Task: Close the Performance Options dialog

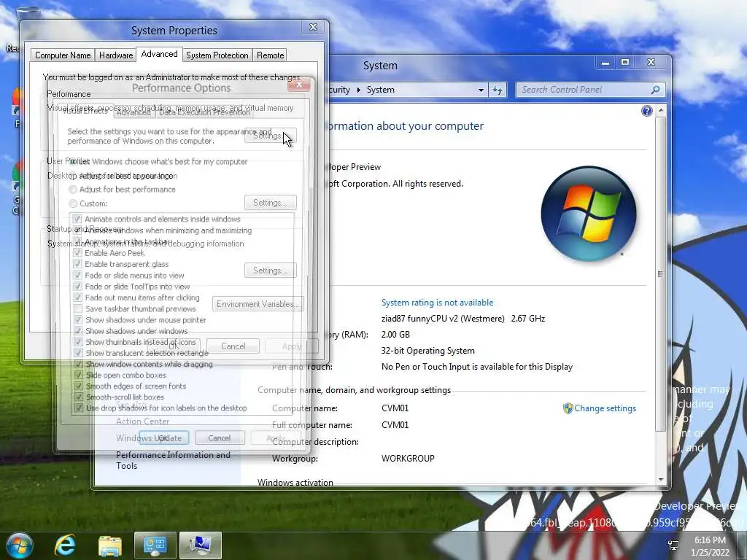Action: pos(299,85)
